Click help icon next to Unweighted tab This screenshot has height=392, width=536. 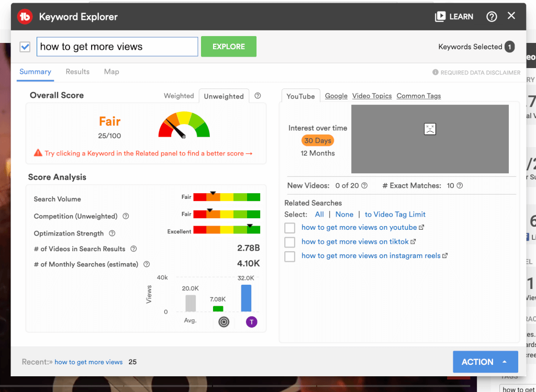[258, 96]
